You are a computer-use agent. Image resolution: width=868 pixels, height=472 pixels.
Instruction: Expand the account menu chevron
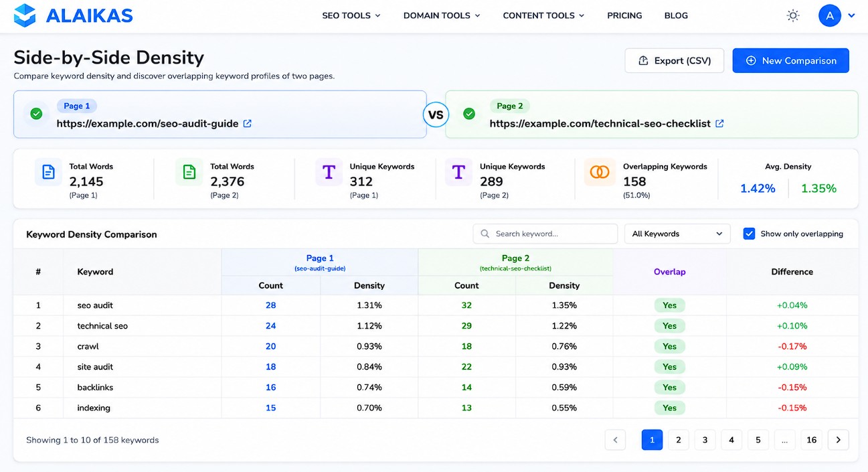851,15
